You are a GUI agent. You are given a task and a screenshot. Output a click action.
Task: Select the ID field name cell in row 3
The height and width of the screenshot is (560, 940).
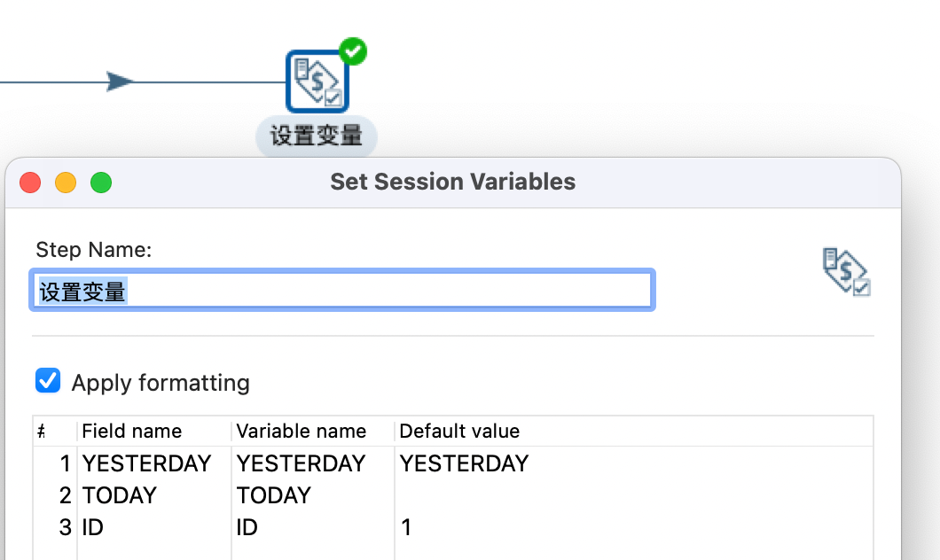(93, 527)
